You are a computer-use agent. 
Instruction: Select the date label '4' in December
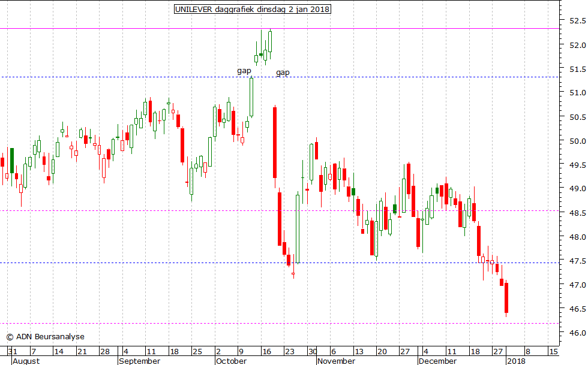point(425,351)
